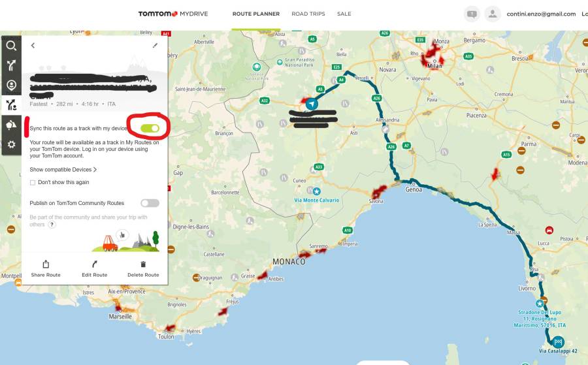Viewport: 588px width, 365px height.
Task: Click the pencil rename icon in panel
Action: coord(155,46)
